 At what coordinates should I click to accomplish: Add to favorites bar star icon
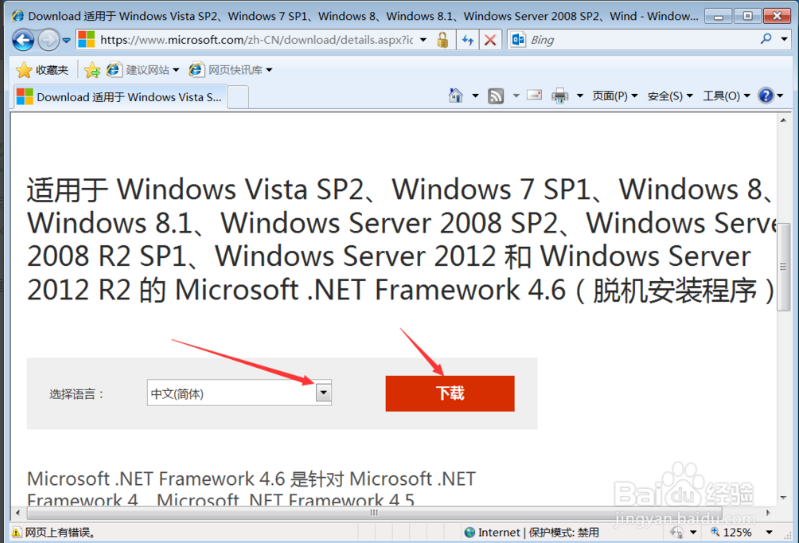point(92,70)
